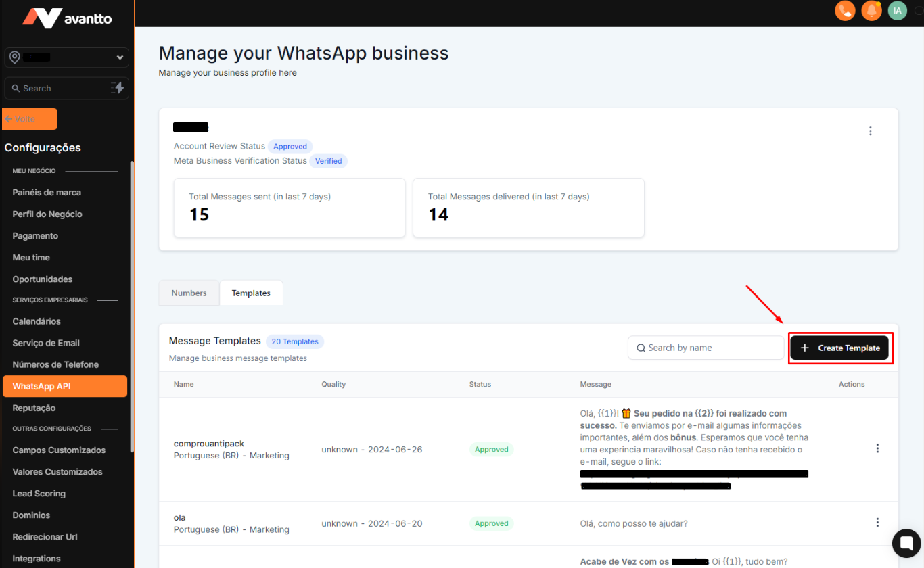Focus the Search by name field
This screenshot has height=568, width=924.
[706, 348]
